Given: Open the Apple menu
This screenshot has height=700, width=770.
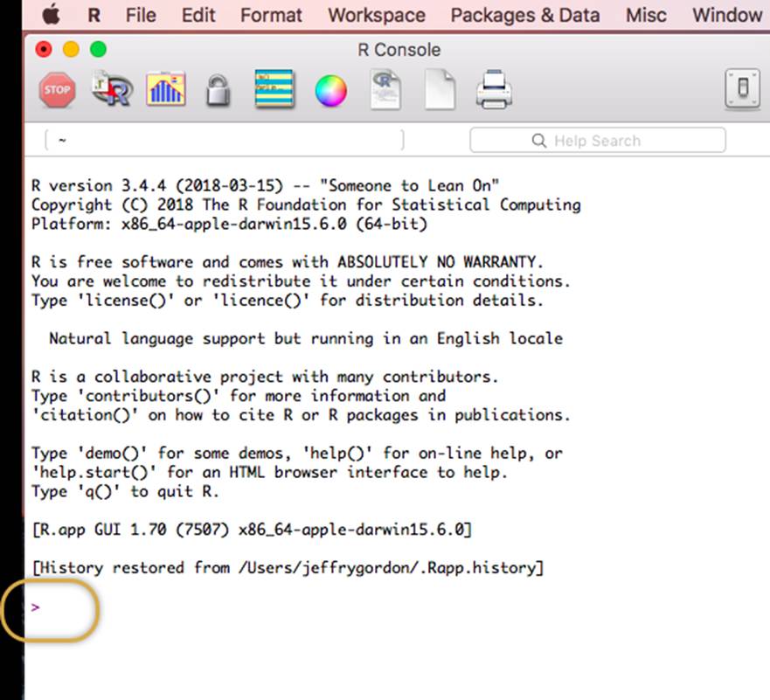Looking at the screenshot, I should 51,15.
